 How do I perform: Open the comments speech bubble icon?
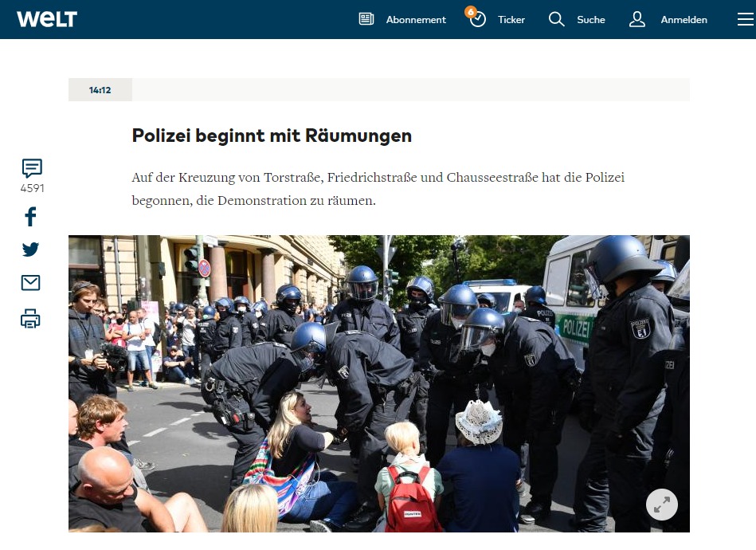(32, 168)
